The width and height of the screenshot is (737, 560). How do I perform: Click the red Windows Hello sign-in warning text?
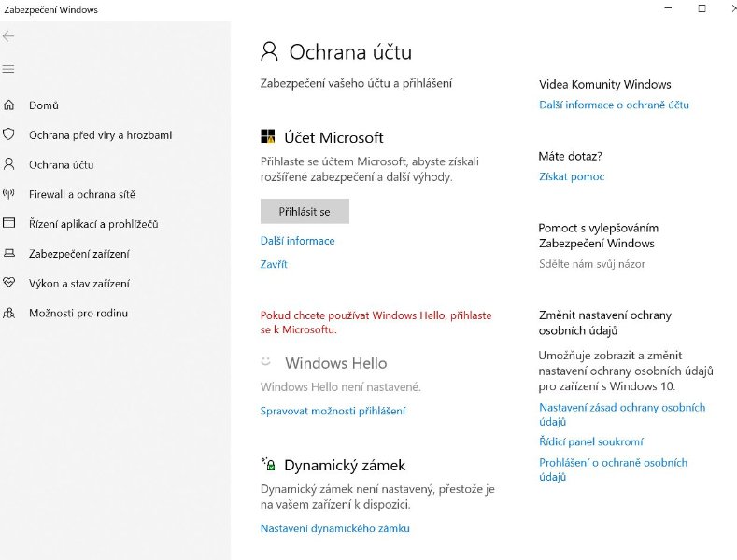376,322
